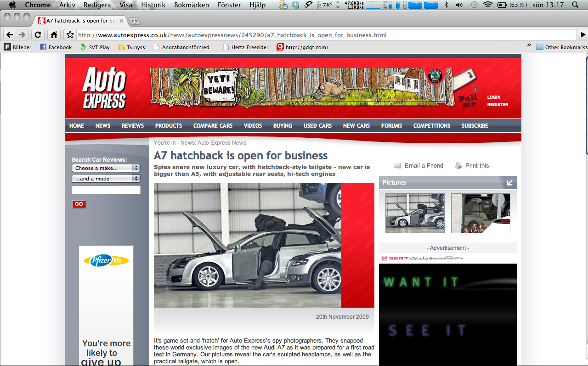Click the red GO button

point(79,204)
